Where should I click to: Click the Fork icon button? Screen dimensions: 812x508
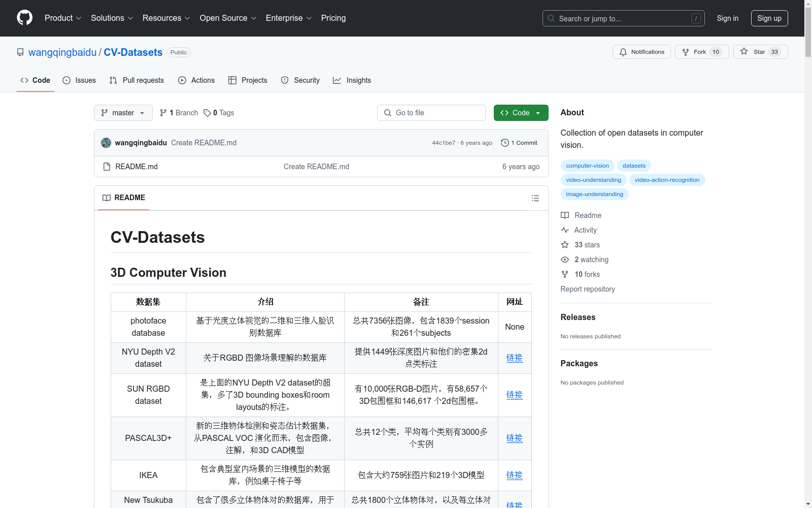pos(686,52)
